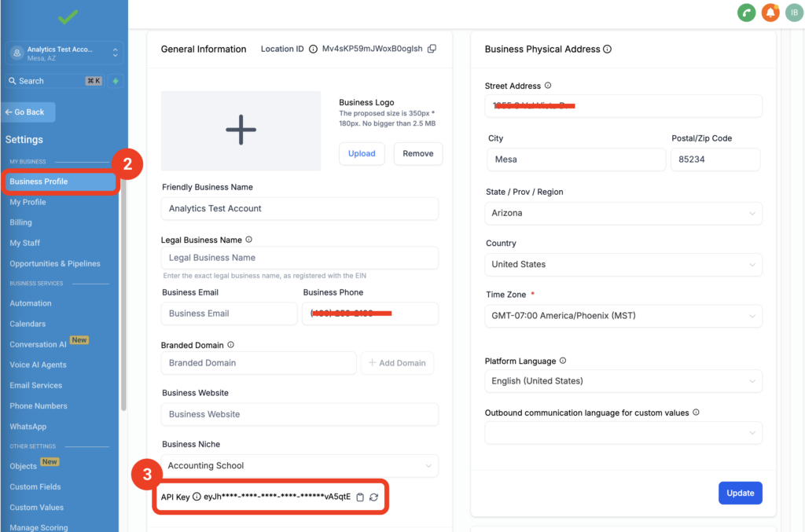This screenshot has height=532, width=805.
Task: Expand the Platform Language dropdown
Action: coord(623,381)
